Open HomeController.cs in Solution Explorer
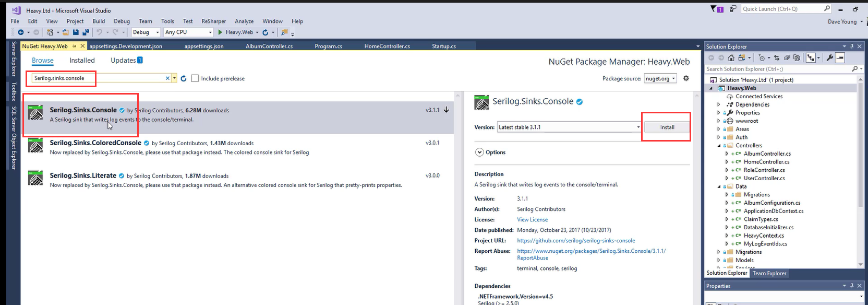This screenshot has height=305, width=868. coord(766,162)
